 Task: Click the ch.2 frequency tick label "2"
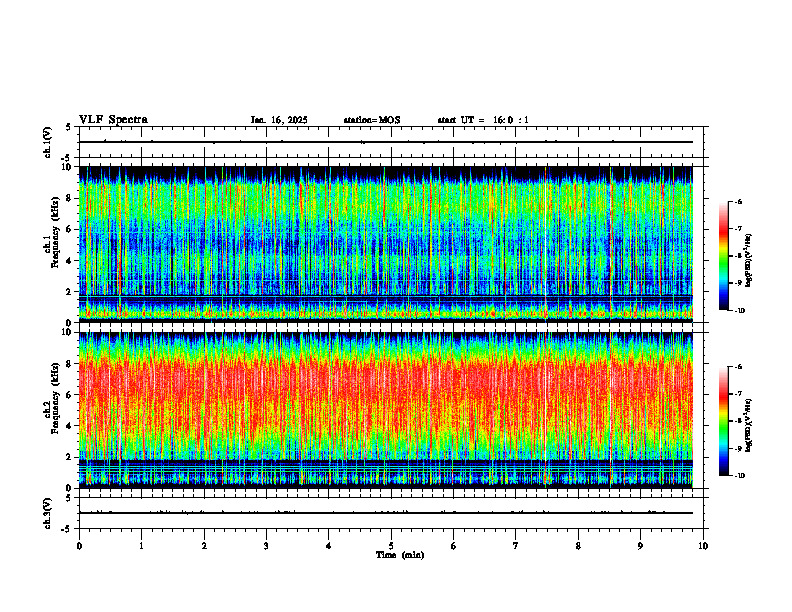click(70, 457)
